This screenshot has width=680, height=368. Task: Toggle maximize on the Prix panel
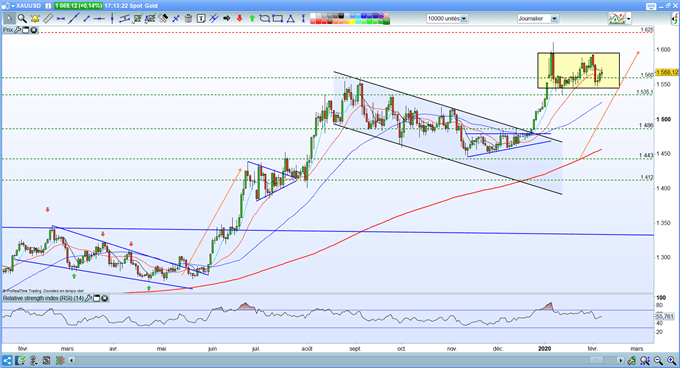coord(25,30)
